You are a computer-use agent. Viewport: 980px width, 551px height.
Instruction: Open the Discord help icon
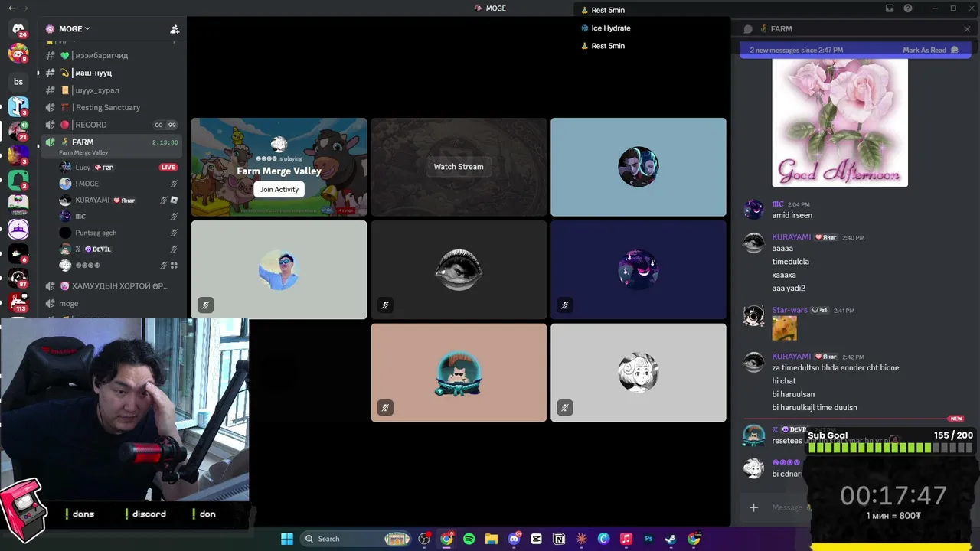(908, 8)
